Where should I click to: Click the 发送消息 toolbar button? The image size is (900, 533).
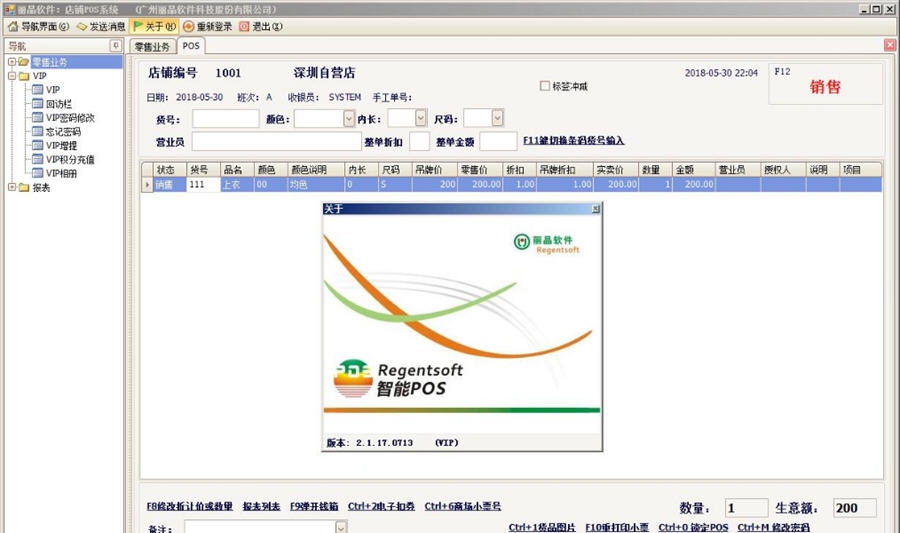pyautogui.click(x=101, y=26)
